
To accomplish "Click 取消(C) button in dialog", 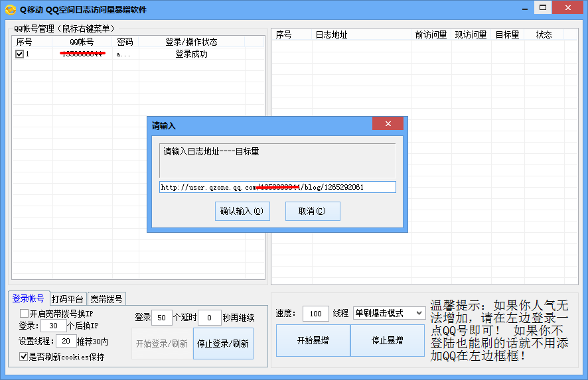I will point(313,211).
